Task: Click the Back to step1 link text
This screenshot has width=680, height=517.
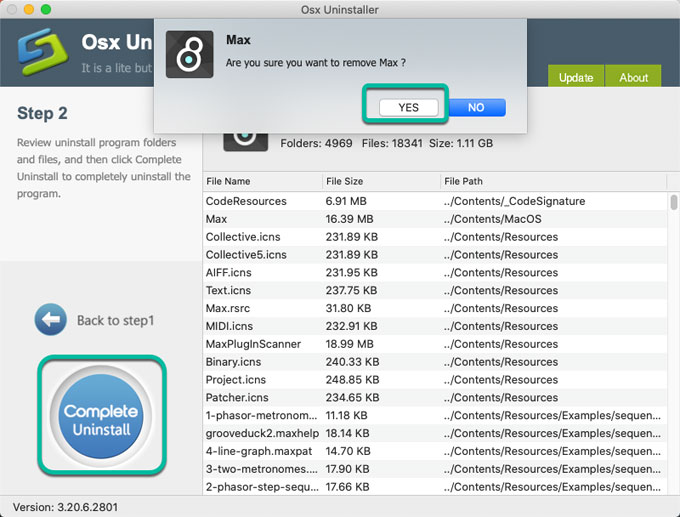Action: [x=115, y=321]
